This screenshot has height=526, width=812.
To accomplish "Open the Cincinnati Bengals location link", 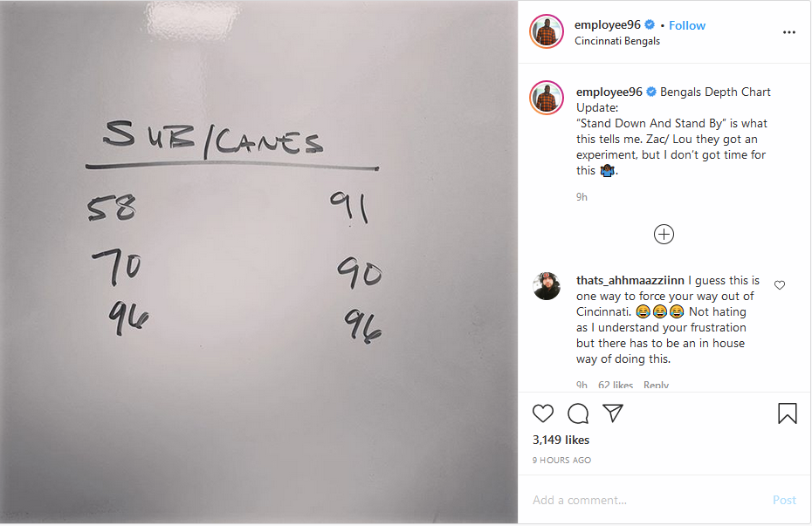I will 617,41.
